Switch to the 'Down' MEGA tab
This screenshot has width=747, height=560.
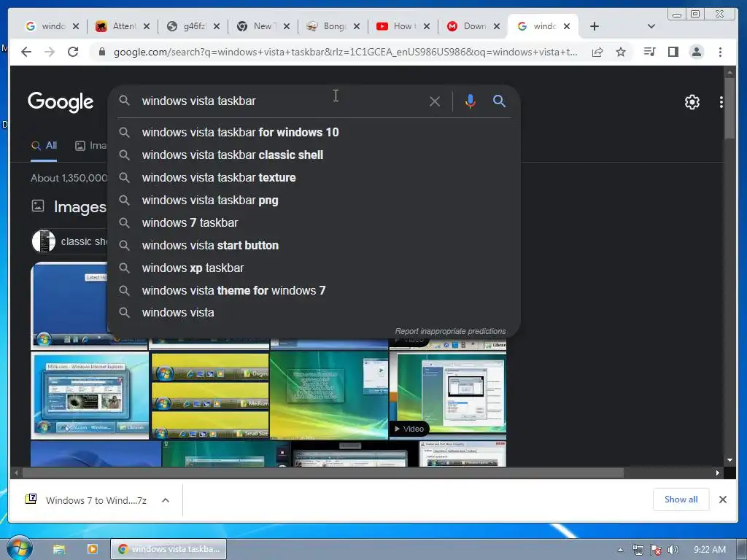click(x=473, y=26)
